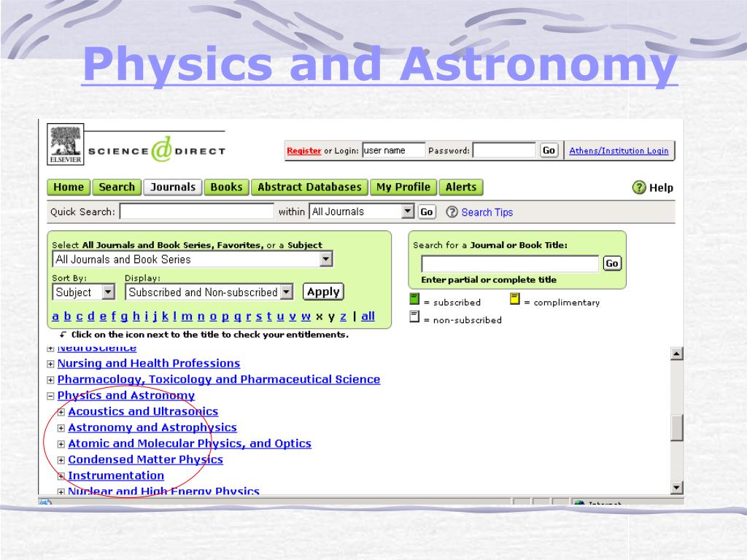Expand Astronomy and Astrophysics node
This screenshot has width=747, height=560.
click(61, 428)
